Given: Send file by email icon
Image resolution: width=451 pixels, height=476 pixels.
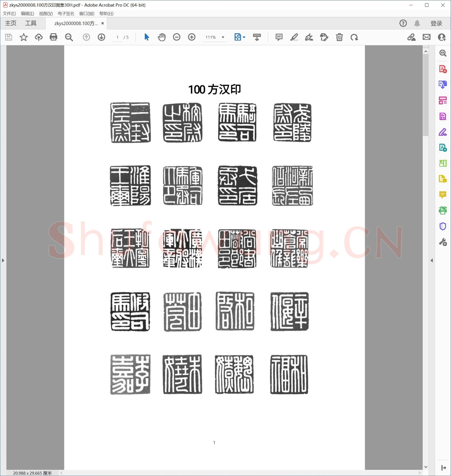Looking at the screenshot, I should click(426, 37).
